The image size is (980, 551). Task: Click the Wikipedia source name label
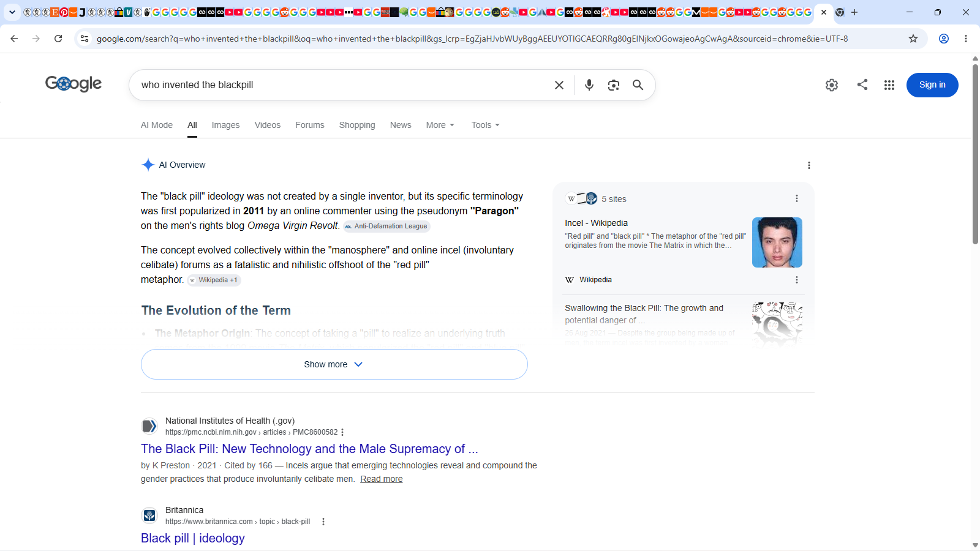pos(595,280)
